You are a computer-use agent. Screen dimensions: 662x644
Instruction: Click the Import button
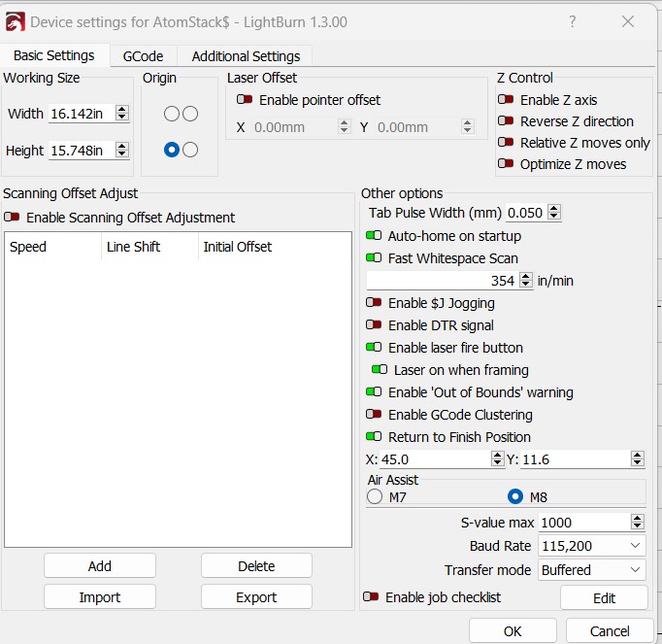100,597
